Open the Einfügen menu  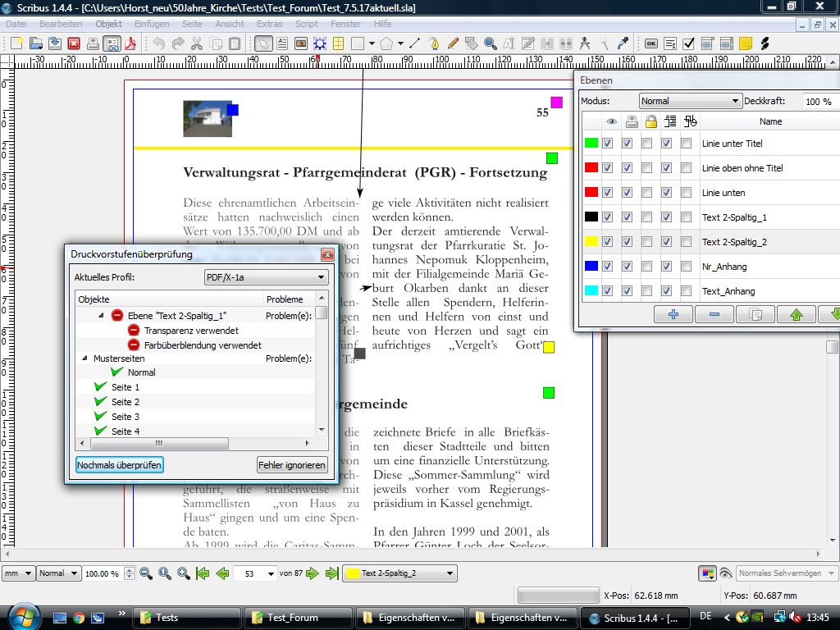click(x=152, y=24)
